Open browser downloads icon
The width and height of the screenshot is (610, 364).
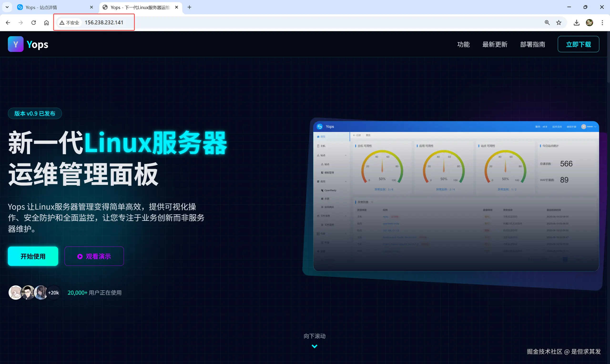(577, 23)
